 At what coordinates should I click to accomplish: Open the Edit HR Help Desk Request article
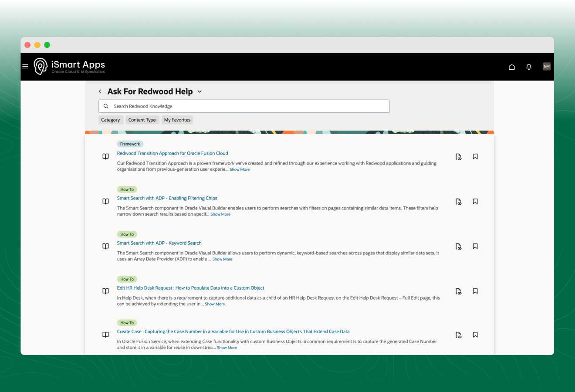(190, 288)
